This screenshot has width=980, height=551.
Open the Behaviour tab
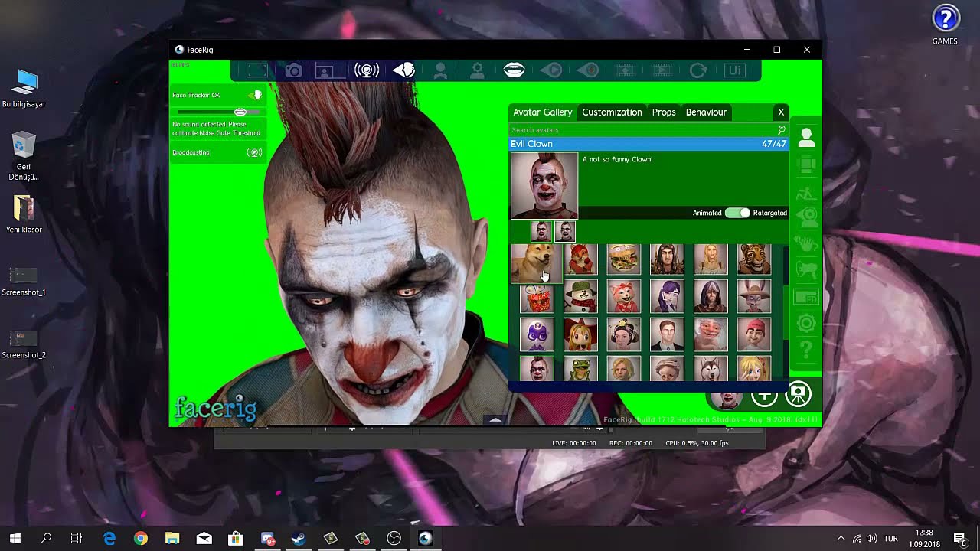706,112
